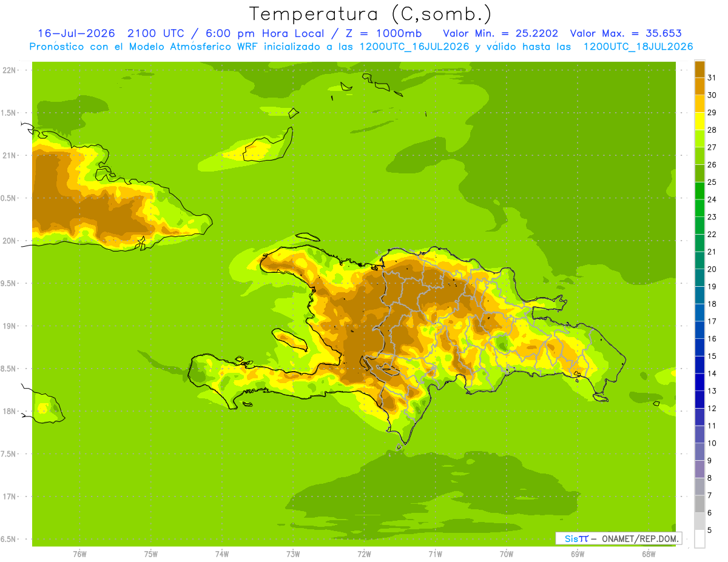Click the colorbar label '31'
The image size is (728, 562).
712,78
